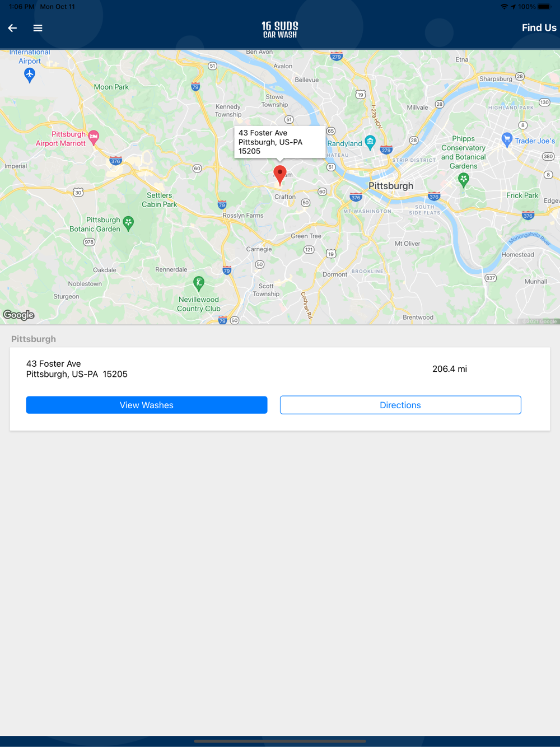Tap the red location pin on map
Viewport: 560px width, 747px height.
tap(280, 175)
